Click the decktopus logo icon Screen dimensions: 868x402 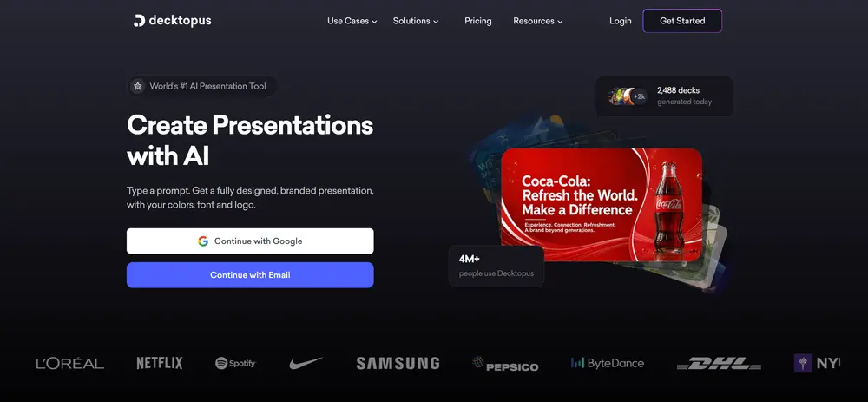(x=139, y=21)
